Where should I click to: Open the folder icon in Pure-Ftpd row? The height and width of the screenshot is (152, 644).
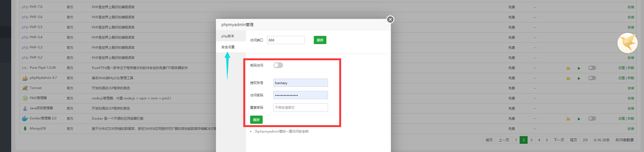tap(568, 68)
